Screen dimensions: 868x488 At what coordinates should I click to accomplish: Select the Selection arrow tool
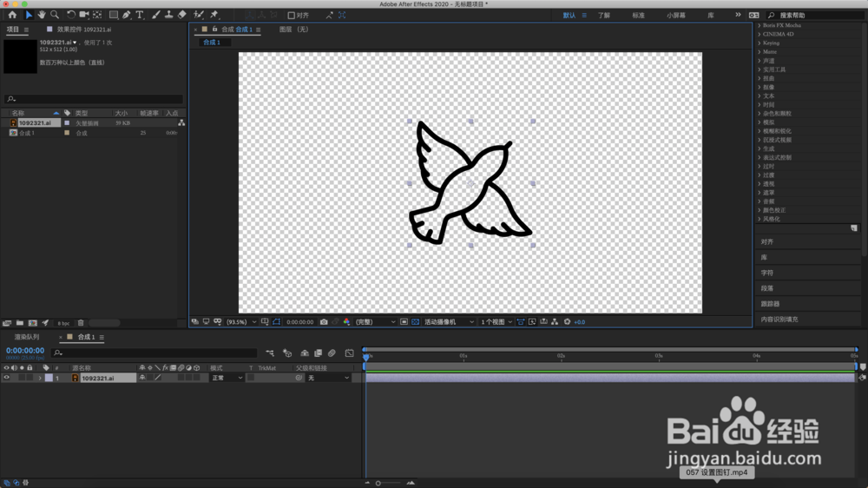(x=29, y=15)
